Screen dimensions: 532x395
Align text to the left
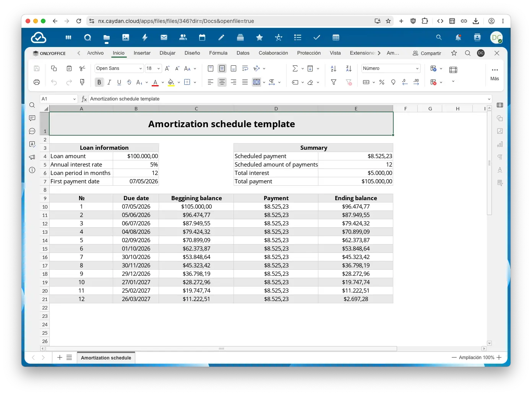[x=211, y=82]
